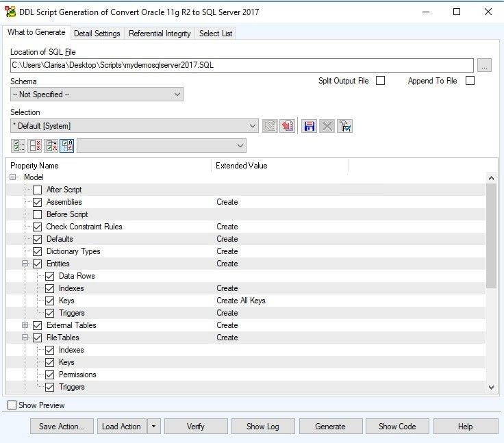The height and width of the screenshot is (443, 504).
Task: Click the scrollbar down arrow of property list
Action: pyautogui.click(x=491, y=388)
